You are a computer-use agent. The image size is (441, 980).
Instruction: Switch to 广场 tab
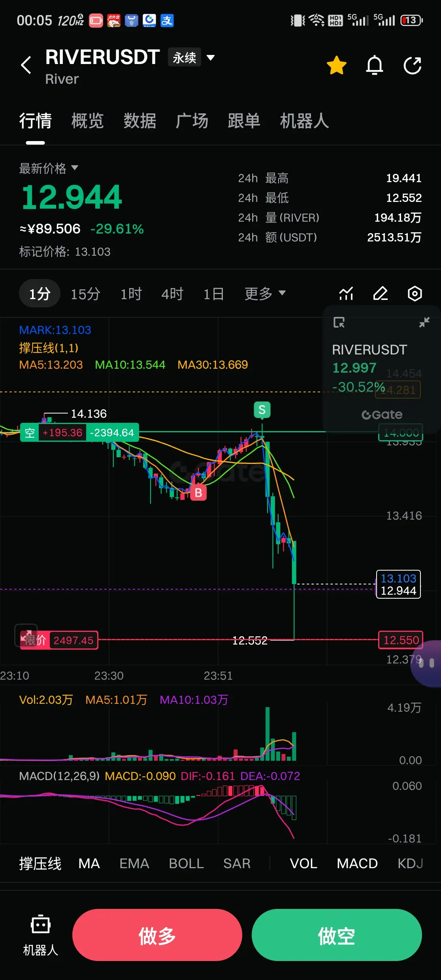click(x=192, y=121)
